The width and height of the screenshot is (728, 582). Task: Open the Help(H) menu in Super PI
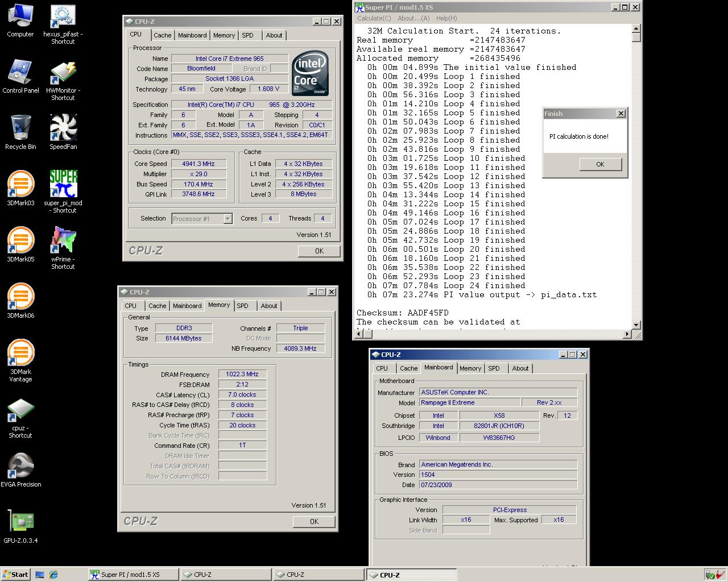coord(446,18)
